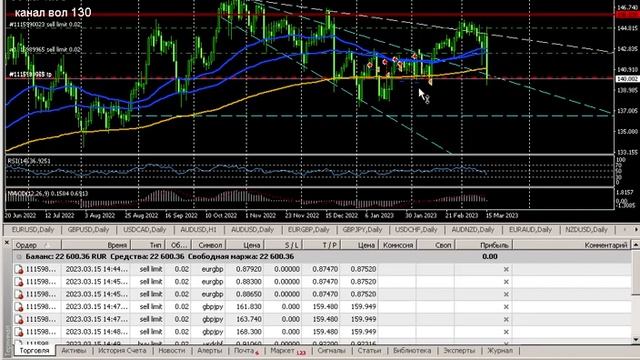Click the chart tabs scroll-right arrow
This screenshot has width=640, height=360.
[636, 230]
